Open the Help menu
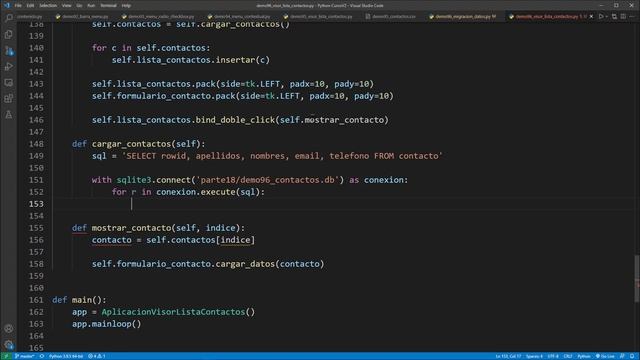 (x=126, y=5)
